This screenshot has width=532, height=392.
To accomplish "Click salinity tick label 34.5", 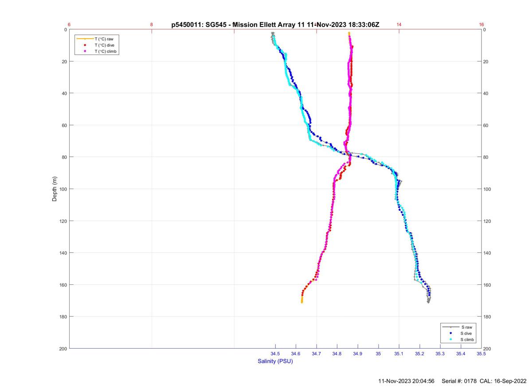I will (275, 353).
